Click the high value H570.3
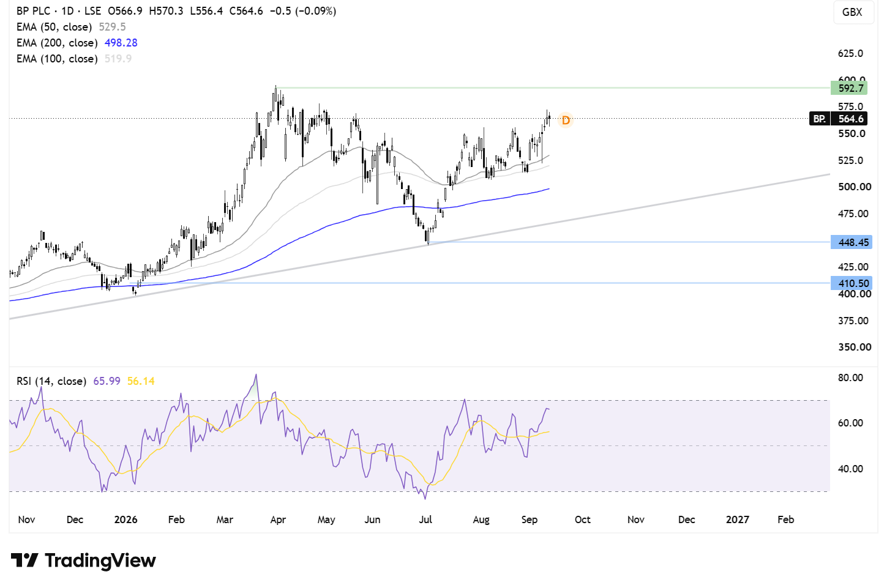The image size is (887, 588). coord(166,11)
